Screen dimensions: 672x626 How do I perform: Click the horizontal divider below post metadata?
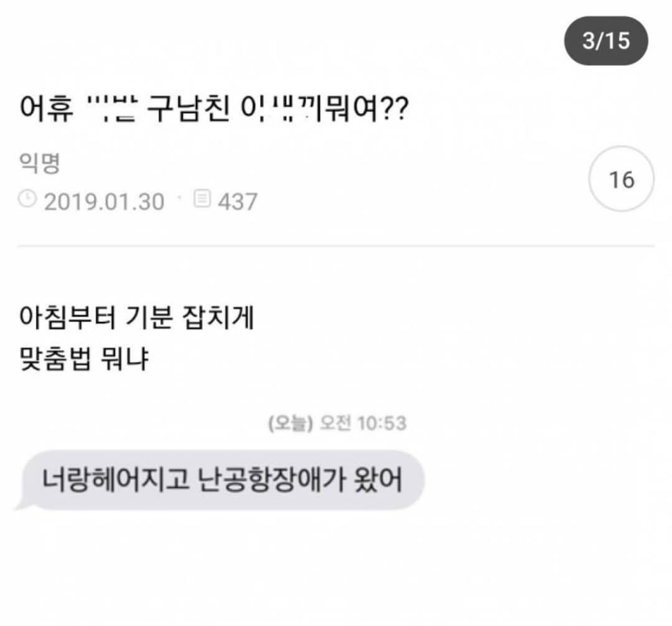(336, 246)
